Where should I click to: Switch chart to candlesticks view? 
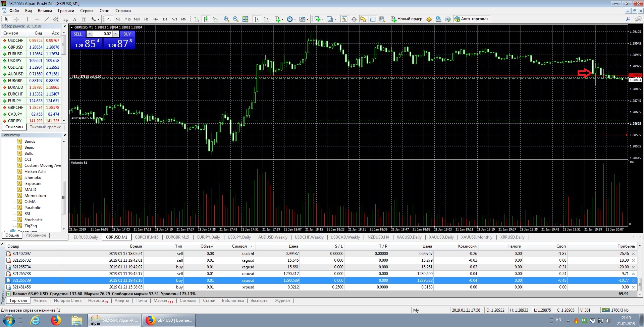(x=206, y=19)
